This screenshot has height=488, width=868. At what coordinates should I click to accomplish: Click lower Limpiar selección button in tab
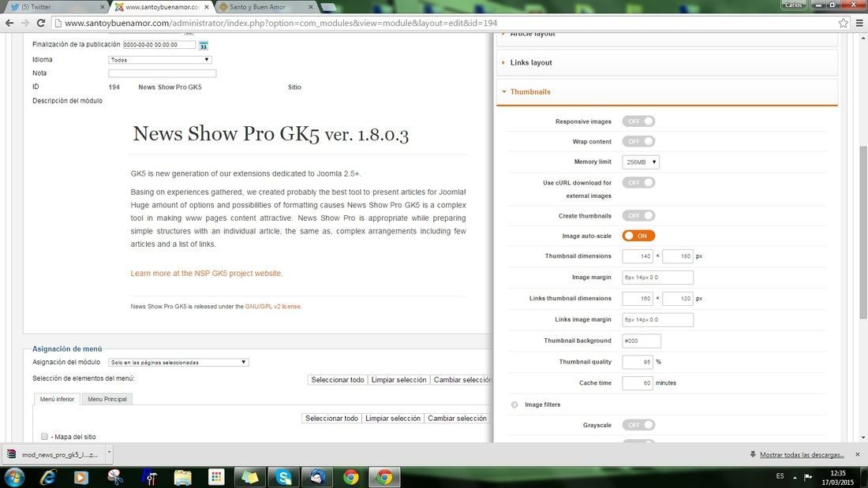(x=393, y=419)
